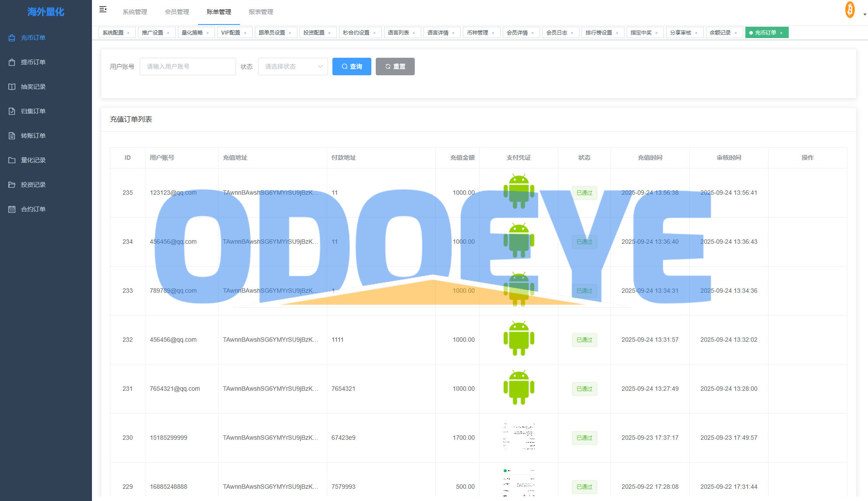Focus the 用户账号 input field
This screenshot has height=501, width=868.
pyautogui.click(x=187, y=67)
